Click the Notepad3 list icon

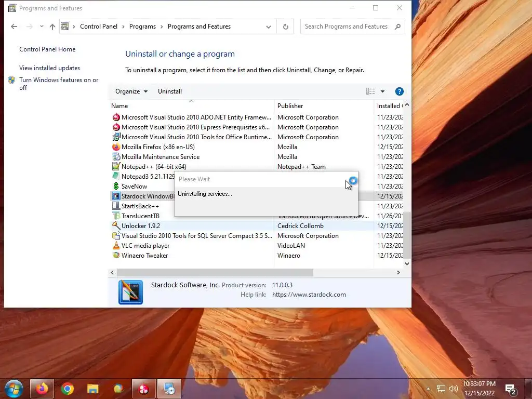(x=116, y=177)
